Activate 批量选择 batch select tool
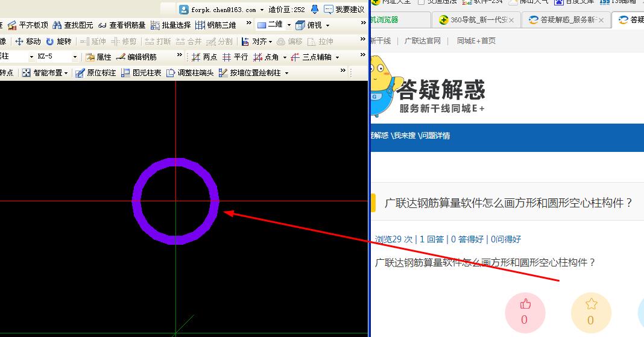The image size is (644, 337). pyautogui.click(x=171, y=25)
